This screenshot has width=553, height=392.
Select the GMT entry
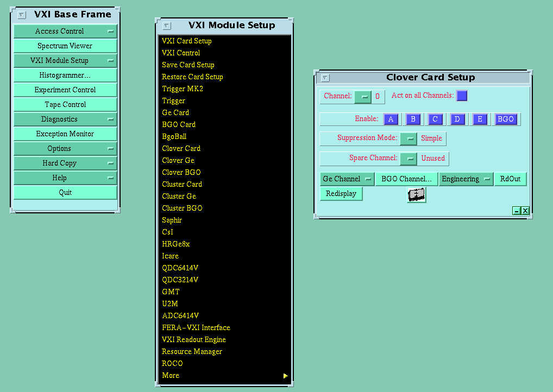[x=224, y=292]
